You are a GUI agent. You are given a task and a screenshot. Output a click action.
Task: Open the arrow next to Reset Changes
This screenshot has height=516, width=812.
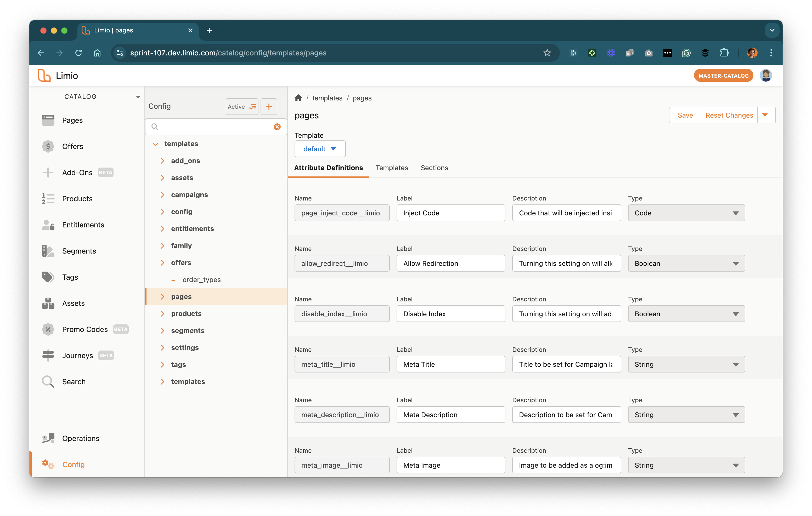click(x=765, y=115)
